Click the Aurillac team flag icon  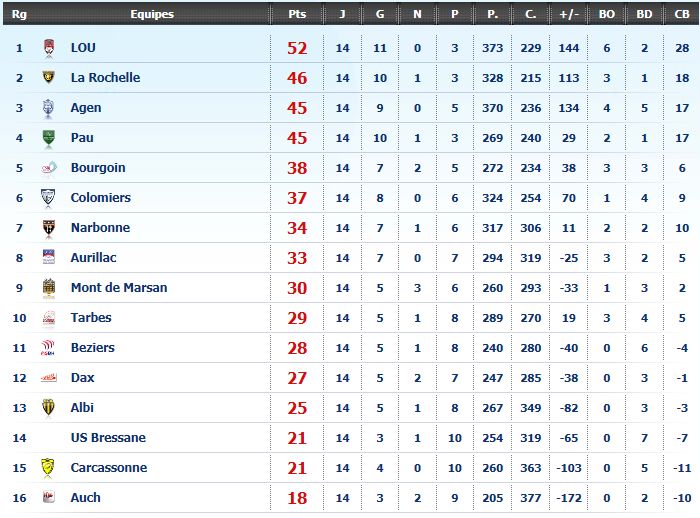(49, 257)
